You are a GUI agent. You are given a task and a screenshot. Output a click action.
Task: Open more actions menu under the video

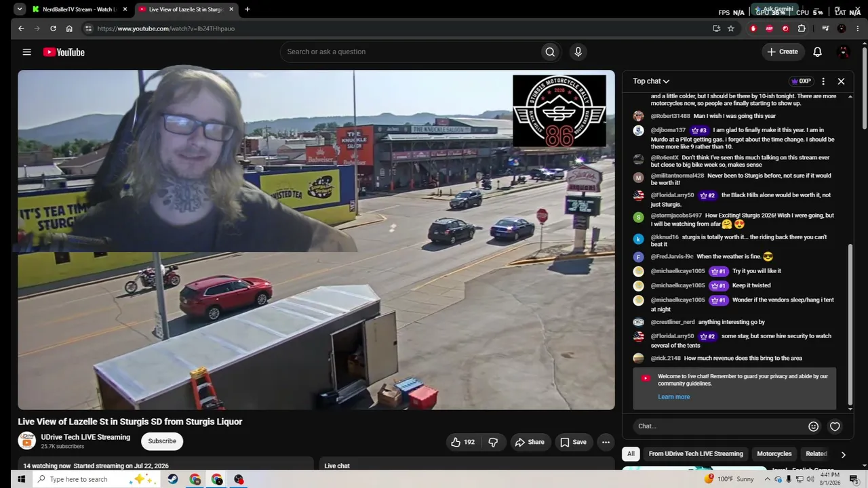[x=606, y=442]
